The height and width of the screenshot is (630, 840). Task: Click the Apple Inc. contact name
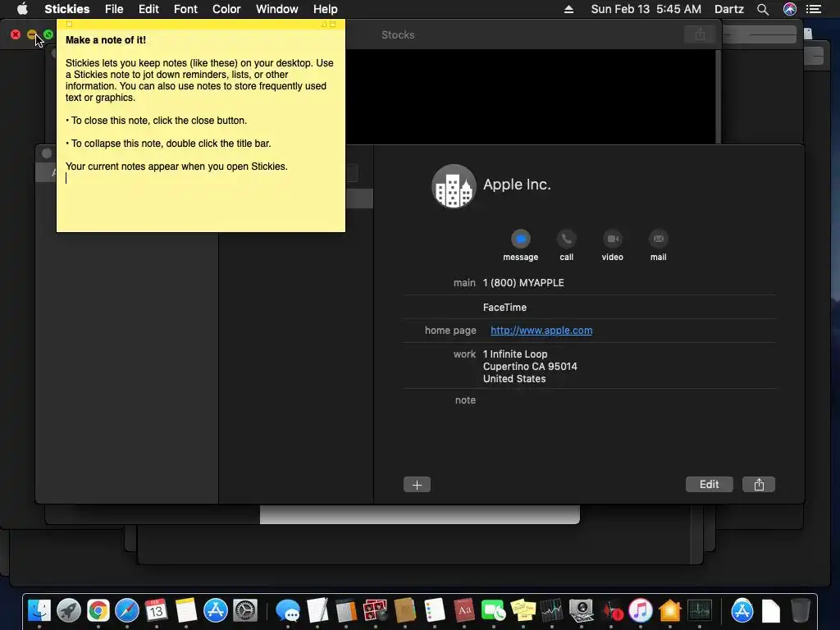[517, 185]
